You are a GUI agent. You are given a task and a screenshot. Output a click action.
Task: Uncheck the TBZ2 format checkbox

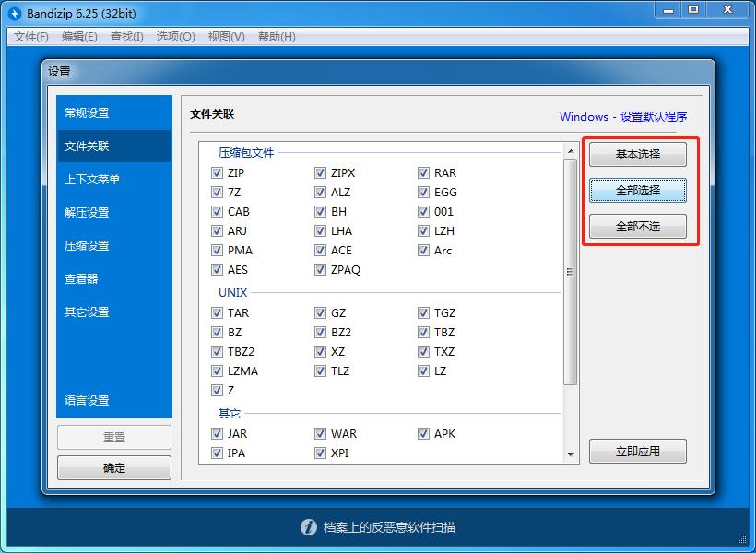click(x=217, y=351)
